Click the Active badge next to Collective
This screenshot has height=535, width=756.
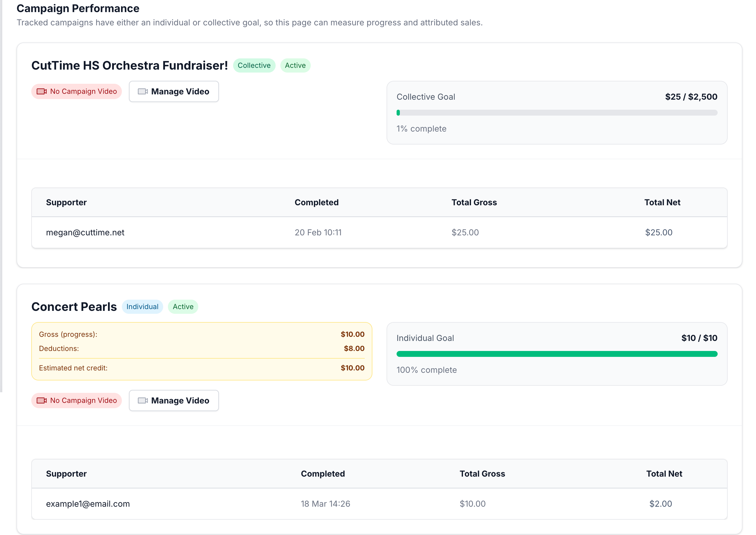(295, 65)
